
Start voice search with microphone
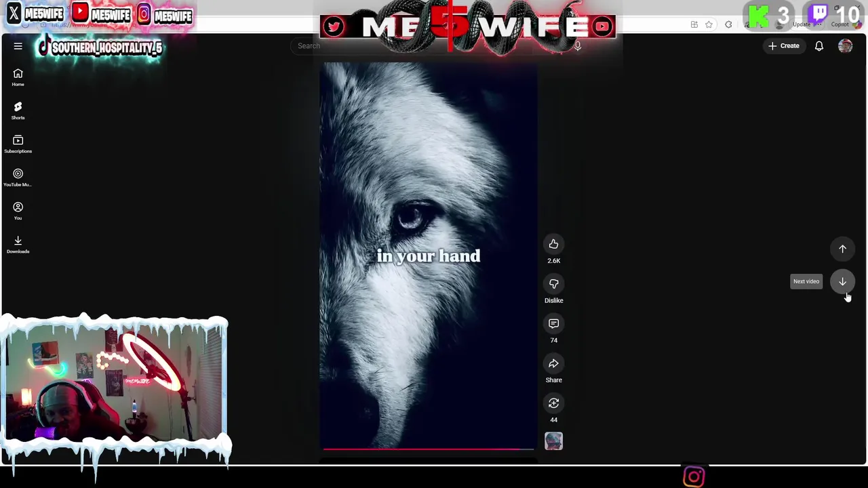pyautogui.click(x=578, y=46)
